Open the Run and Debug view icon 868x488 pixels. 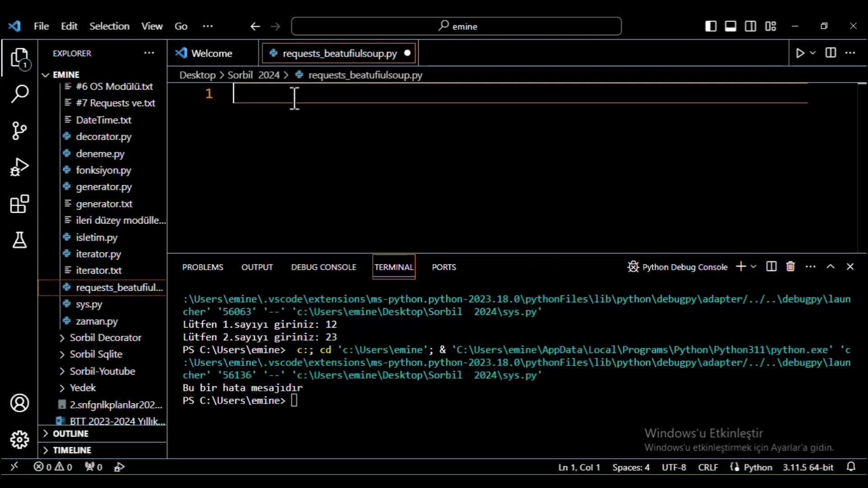coord(19,167)
